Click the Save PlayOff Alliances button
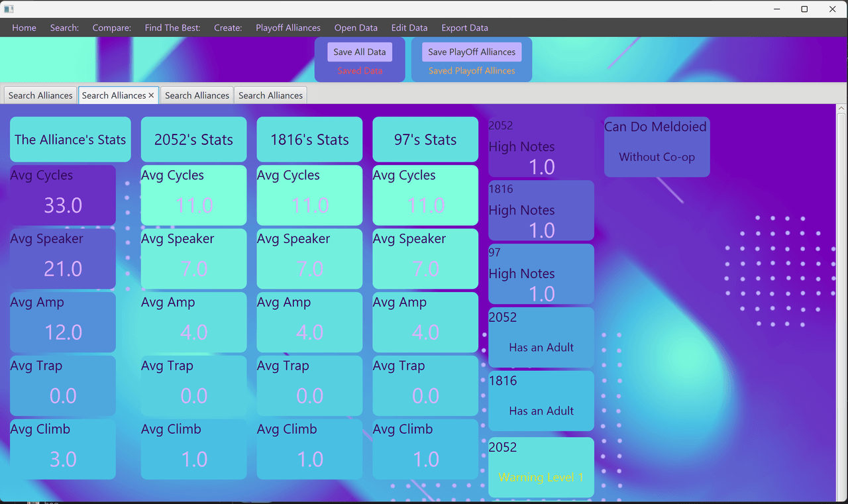 click(471, 52)
